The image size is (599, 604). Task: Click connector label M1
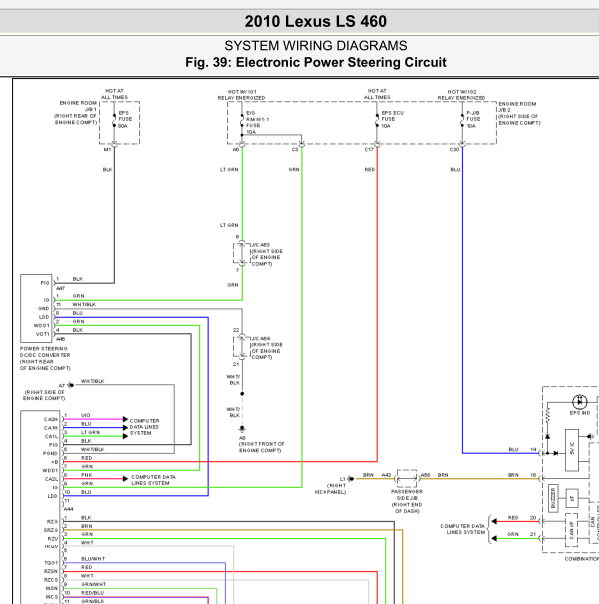point(107,149)
